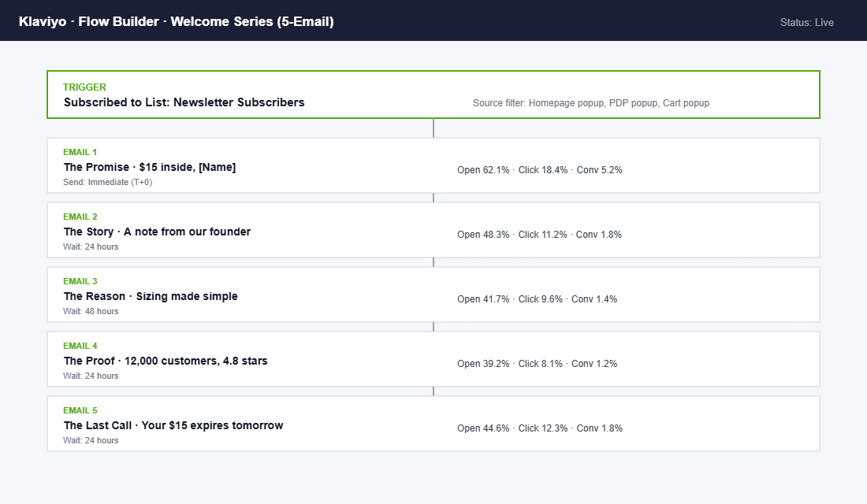Select the 'Klaviyo · Flow Builder · Welcome Series' title
This screenshot has width=867, height=504.
176,21
